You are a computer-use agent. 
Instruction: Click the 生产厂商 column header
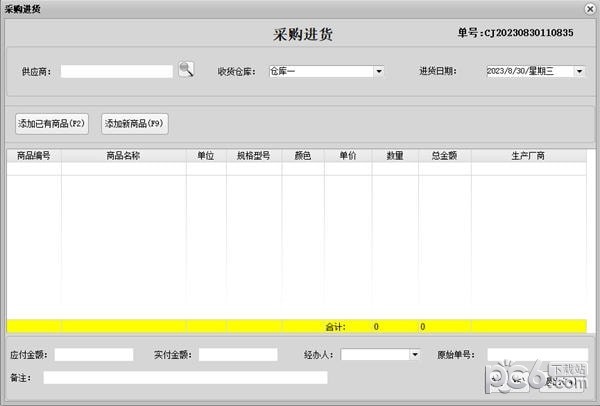528,156
